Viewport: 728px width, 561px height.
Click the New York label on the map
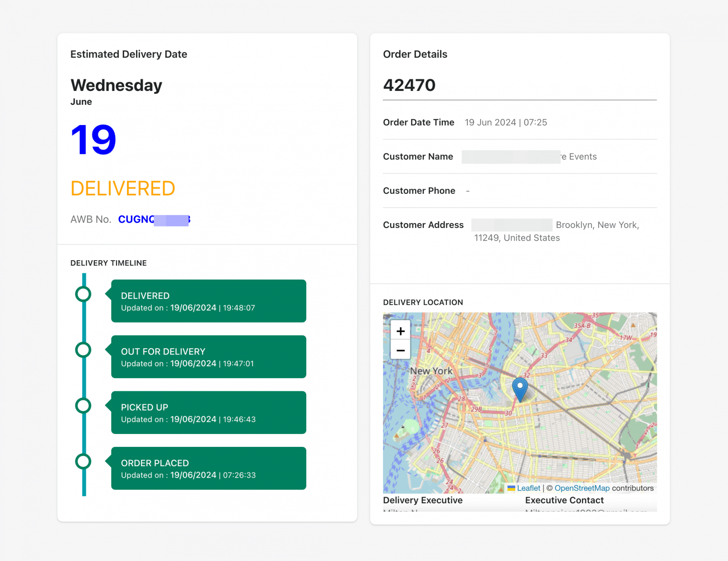coord(431,371)
